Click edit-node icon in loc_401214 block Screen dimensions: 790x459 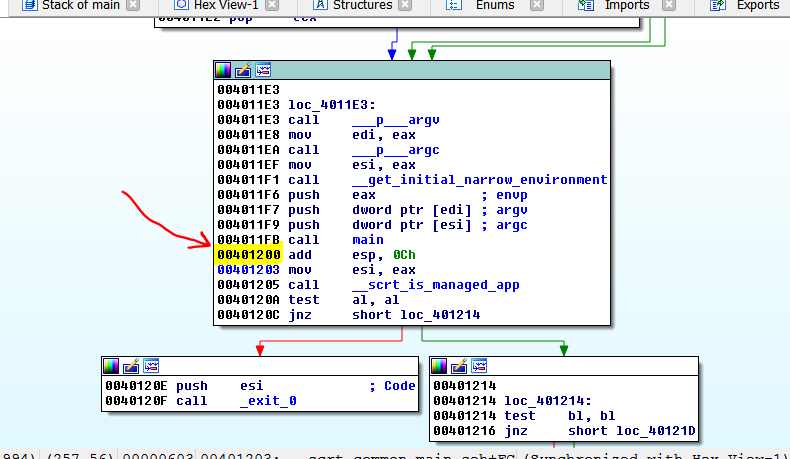(459, 365)
